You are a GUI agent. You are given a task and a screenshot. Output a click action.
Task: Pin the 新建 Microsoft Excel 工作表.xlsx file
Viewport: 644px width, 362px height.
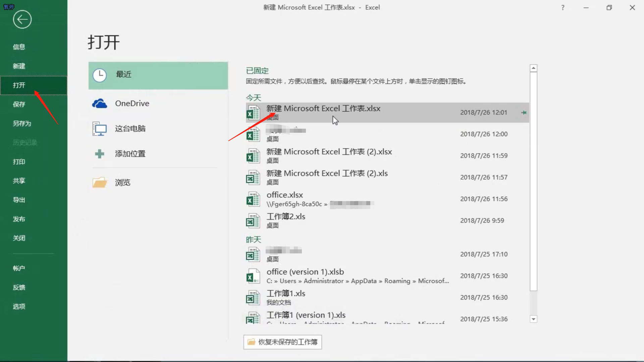[x=524, y=113]
